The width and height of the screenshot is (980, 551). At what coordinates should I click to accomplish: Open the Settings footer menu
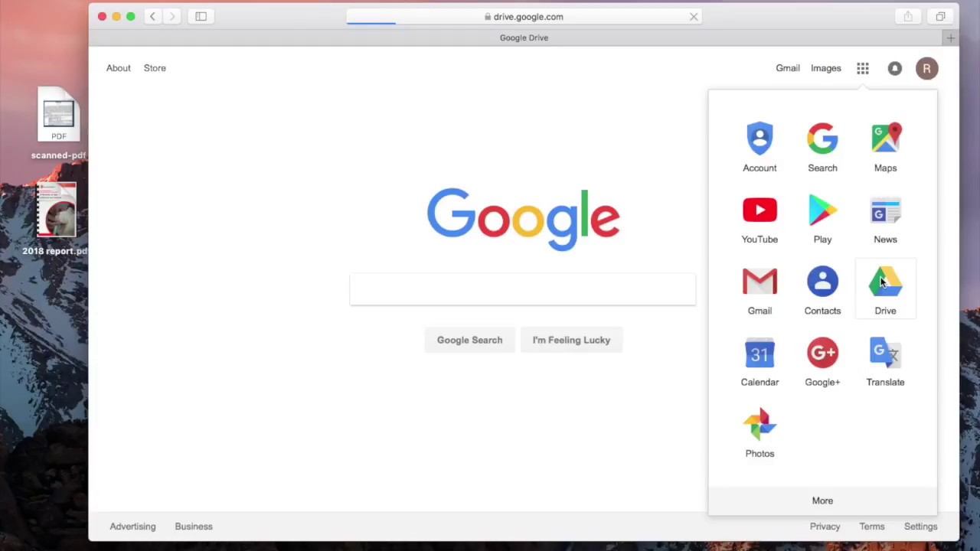pyautogui.click(x=920, y=527)
